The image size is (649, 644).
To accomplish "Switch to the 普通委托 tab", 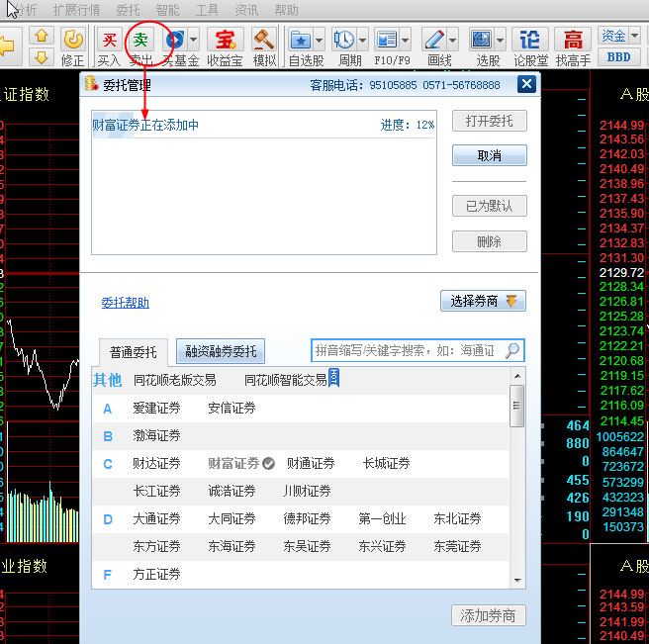I will point(134,352).
